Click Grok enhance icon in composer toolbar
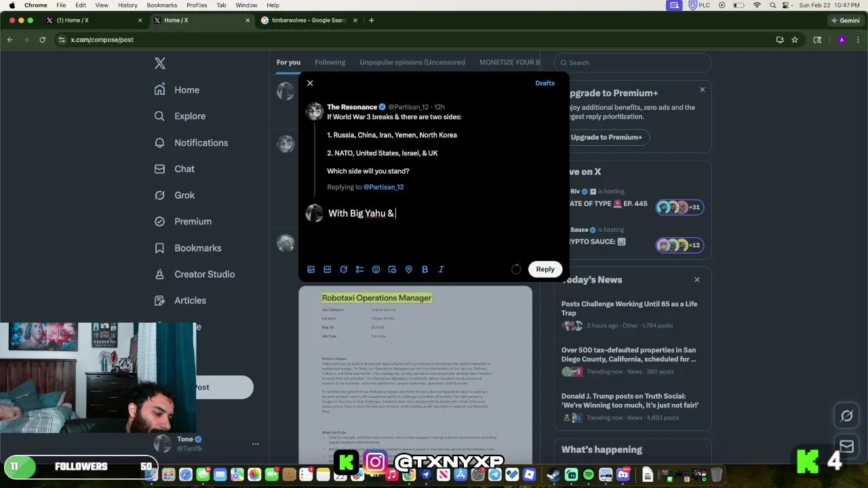 [343, 269]
